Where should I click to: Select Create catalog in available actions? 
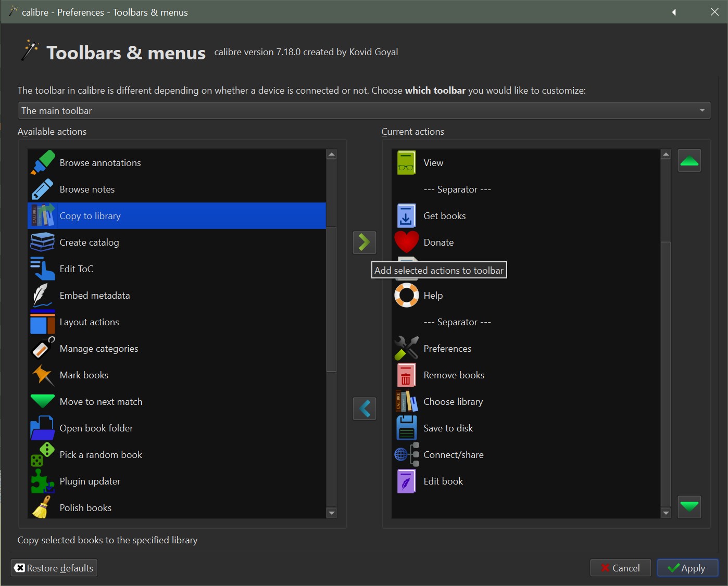click(x=89, y=243)
